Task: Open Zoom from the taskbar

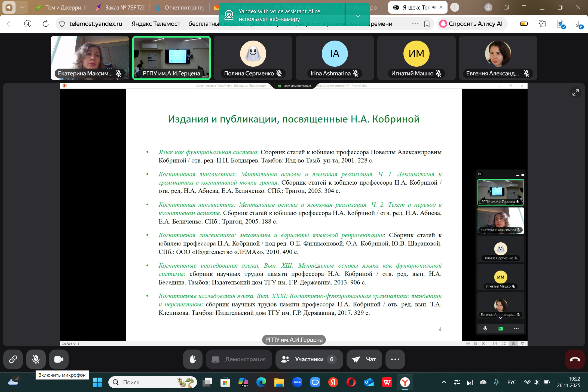Action: pos(297,382)
